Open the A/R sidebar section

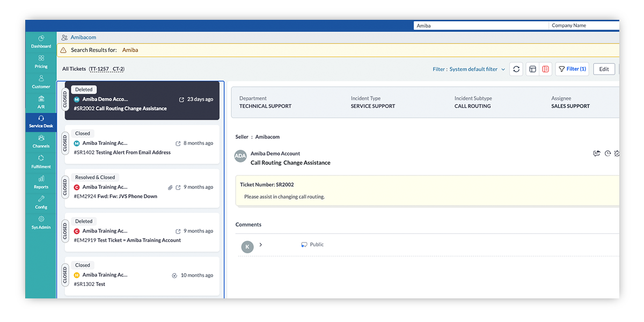tap(41, 103)
